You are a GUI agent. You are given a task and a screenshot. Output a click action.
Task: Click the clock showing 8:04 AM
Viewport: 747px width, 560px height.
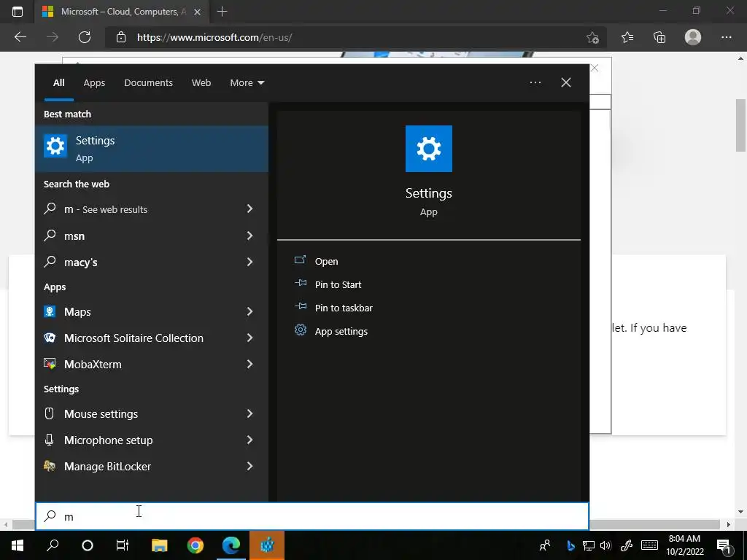coord(684,539)
